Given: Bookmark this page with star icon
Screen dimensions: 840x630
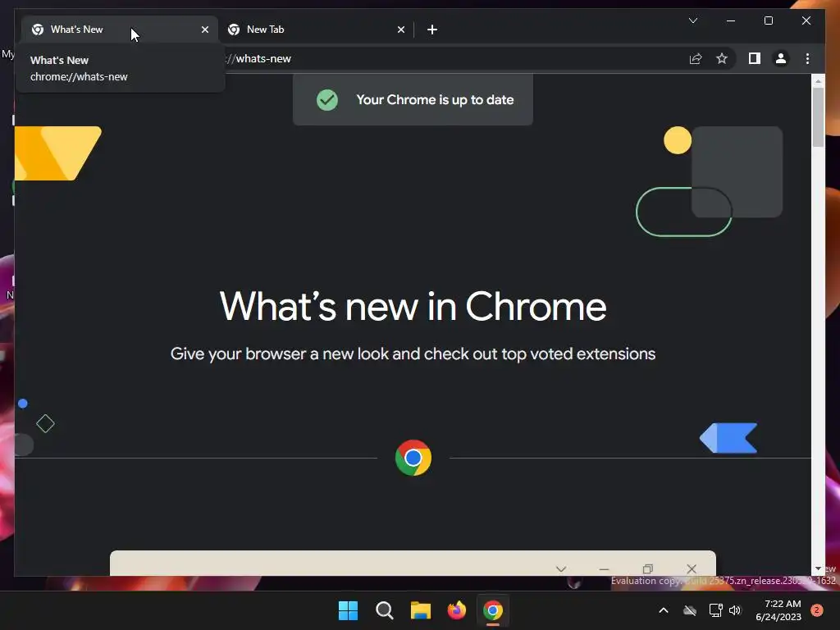Looking at the screenshot, I should (x=722, y=58).
